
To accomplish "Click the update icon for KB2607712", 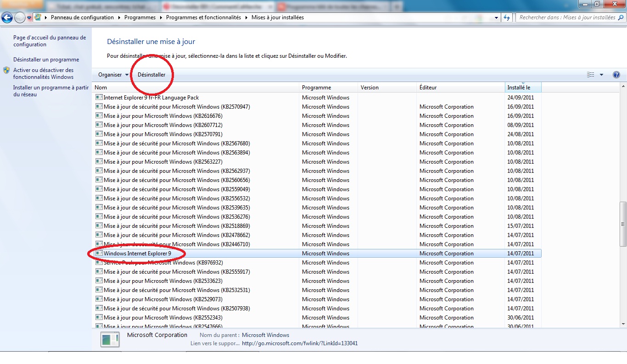I will 99,125.
